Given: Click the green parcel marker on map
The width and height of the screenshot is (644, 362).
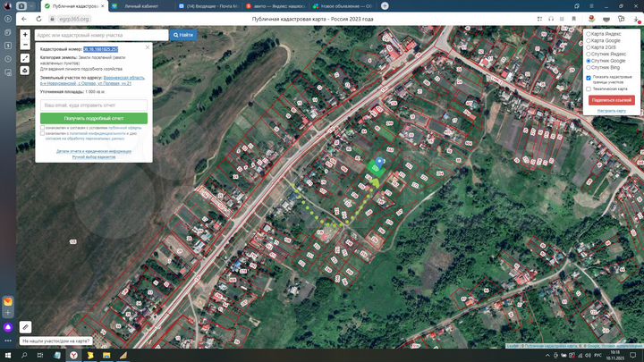Looking at the screenshot, I should [x=375, y=167].
